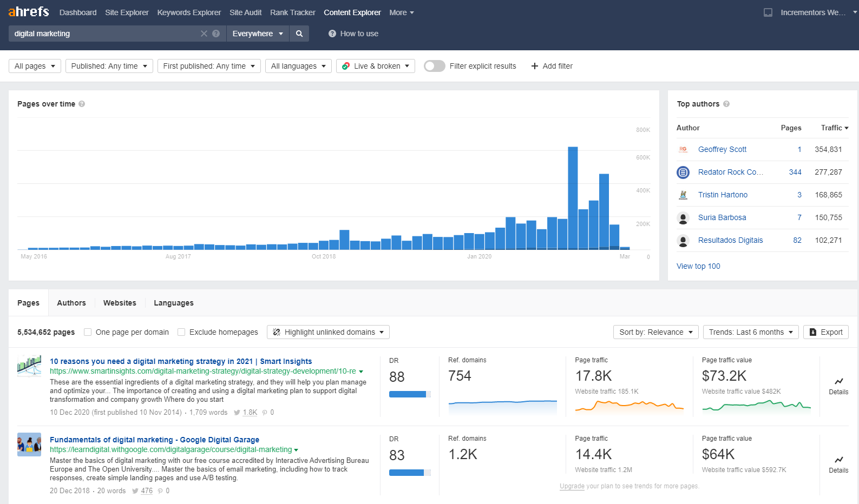This screenshot has height=504, width=859.
Task: Click Details chart icon for Google Digital Garage
Action: tap(839, 460)
